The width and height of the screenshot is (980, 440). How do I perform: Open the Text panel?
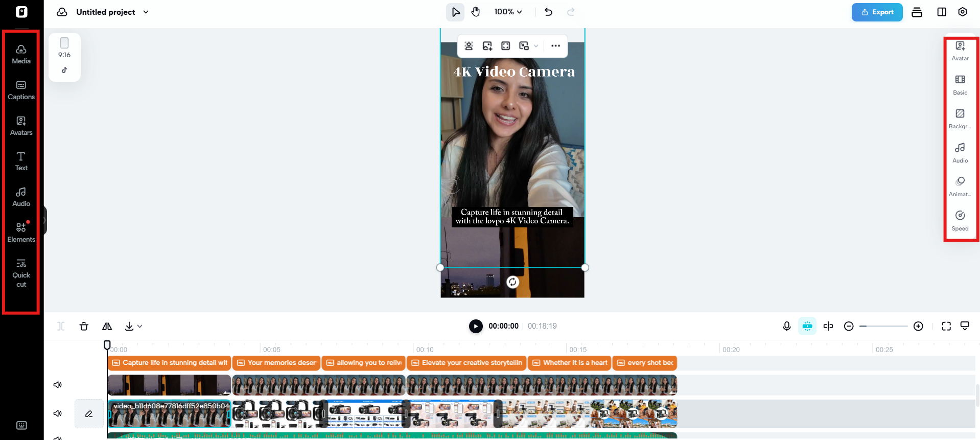21,161
